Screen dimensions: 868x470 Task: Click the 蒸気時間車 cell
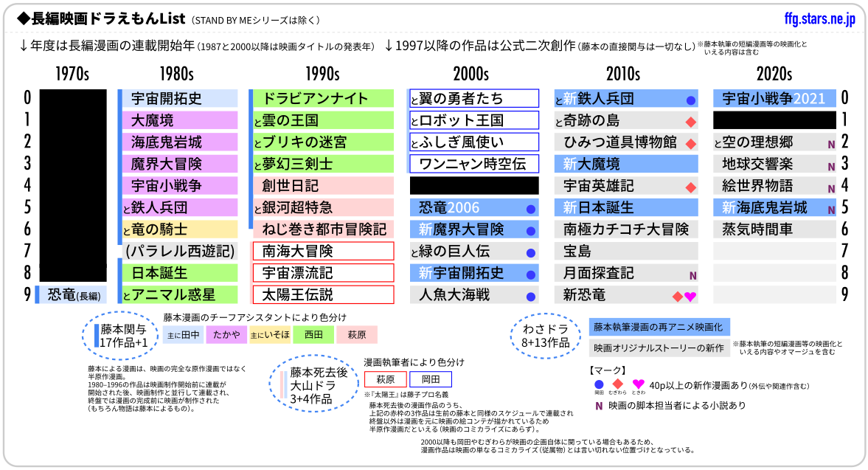coord(774,229)
